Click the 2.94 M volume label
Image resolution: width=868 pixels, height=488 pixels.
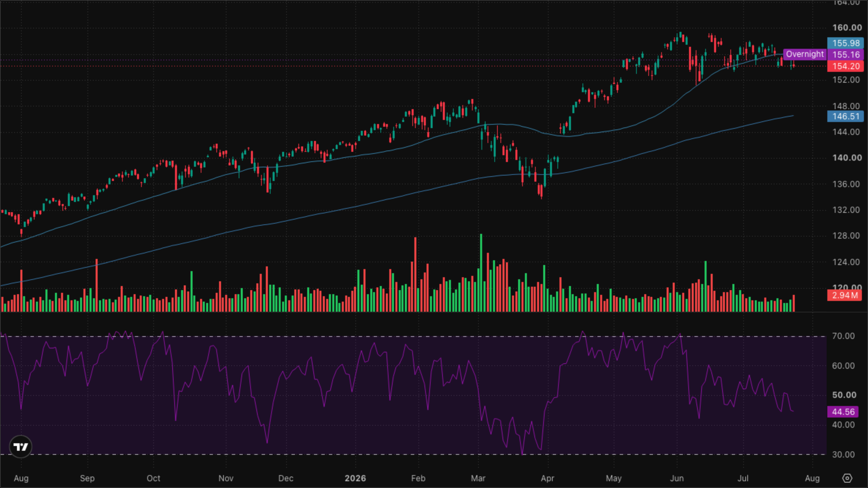844,295
